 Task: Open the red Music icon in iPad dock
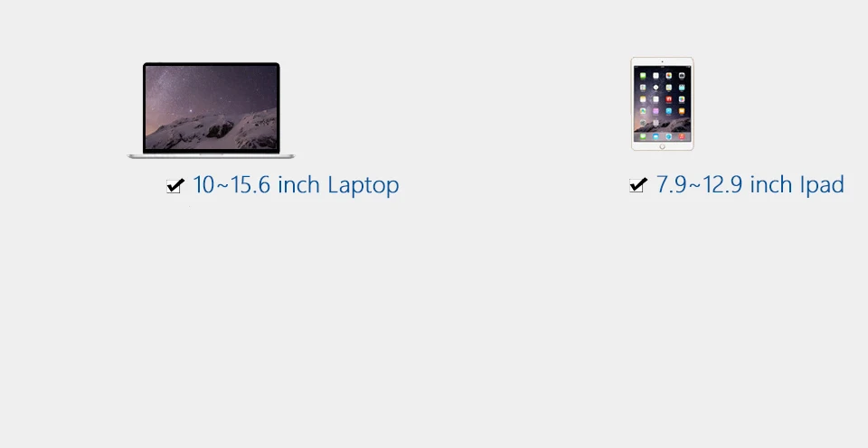682,136
